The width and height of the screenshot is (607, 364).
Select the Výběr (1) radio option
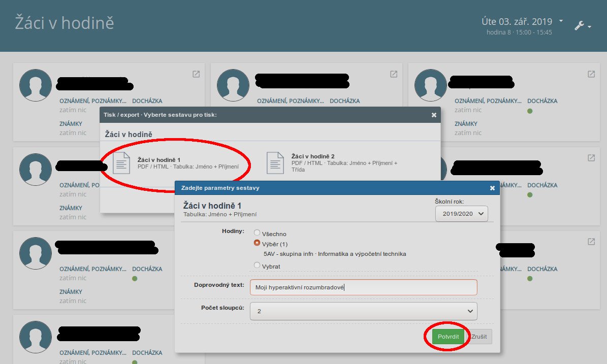[257, 243]
